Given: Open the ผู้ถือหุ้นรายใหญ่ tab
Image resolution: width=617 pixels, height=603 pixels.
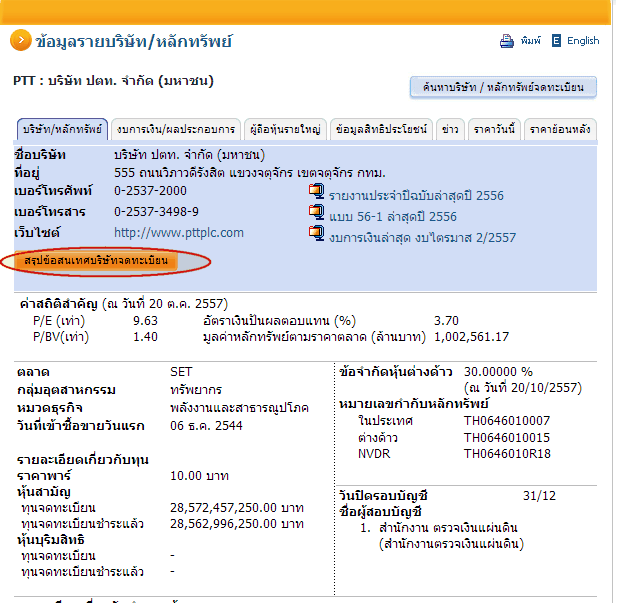Looking at the screenshot, I should tap(285, 129).
